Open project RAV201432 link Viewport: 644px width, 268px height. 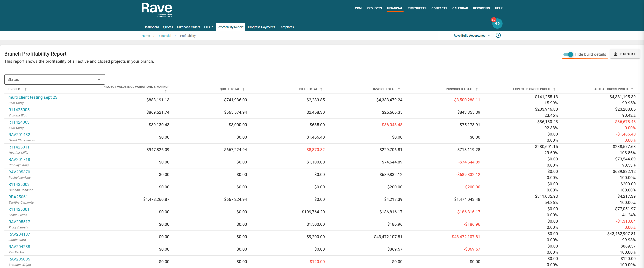click(19, 135)
